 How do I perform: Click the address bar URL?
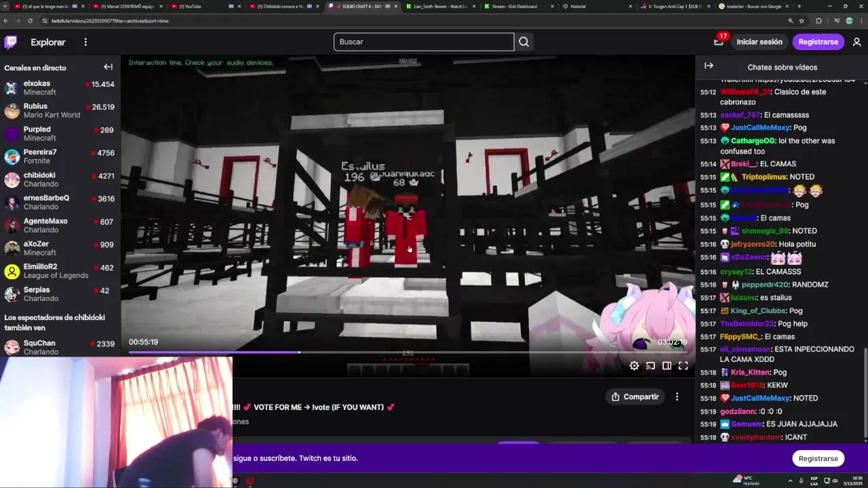111,21
